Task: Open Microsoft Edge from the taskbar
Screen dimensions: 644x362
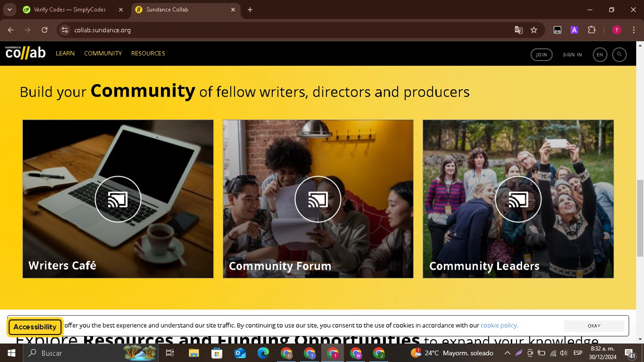Action: coord(263,353)
